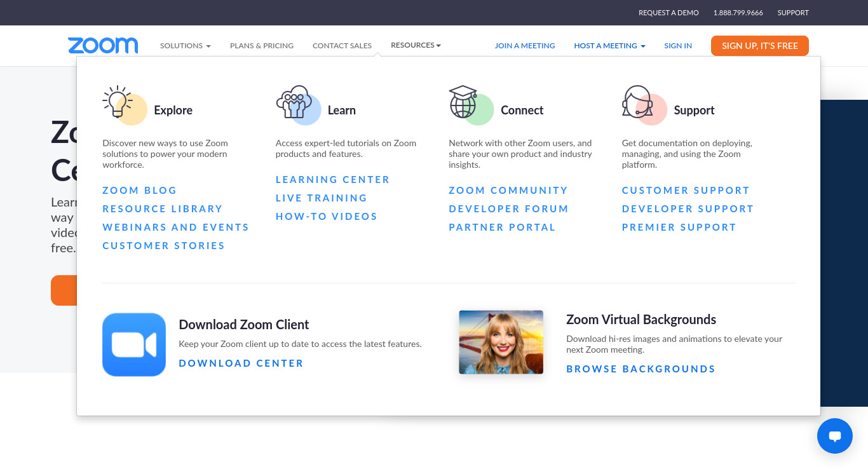Image resolution: width=868 pixels, height=469 pixels.
Task: Click the Learn heading
Action: (x=342, y=110)
